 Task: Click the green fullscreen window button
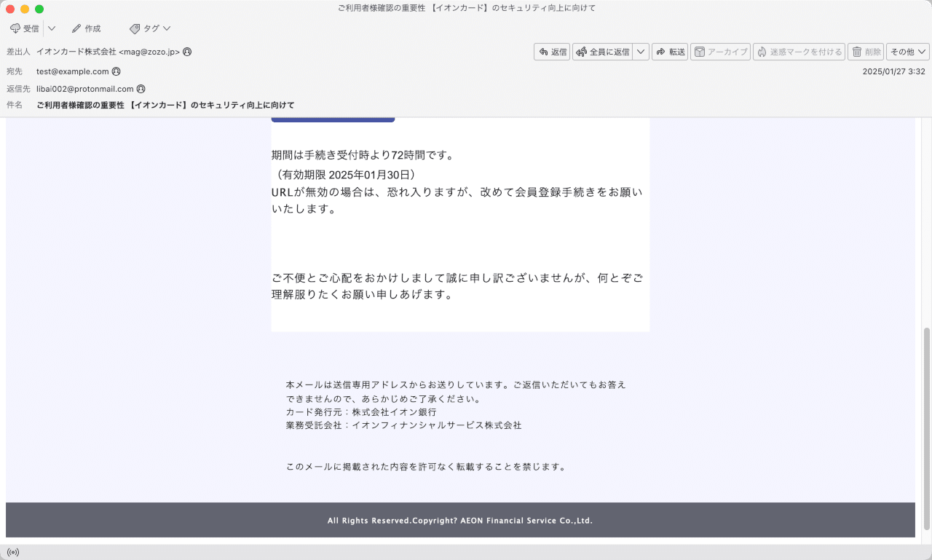coord(39,9)
